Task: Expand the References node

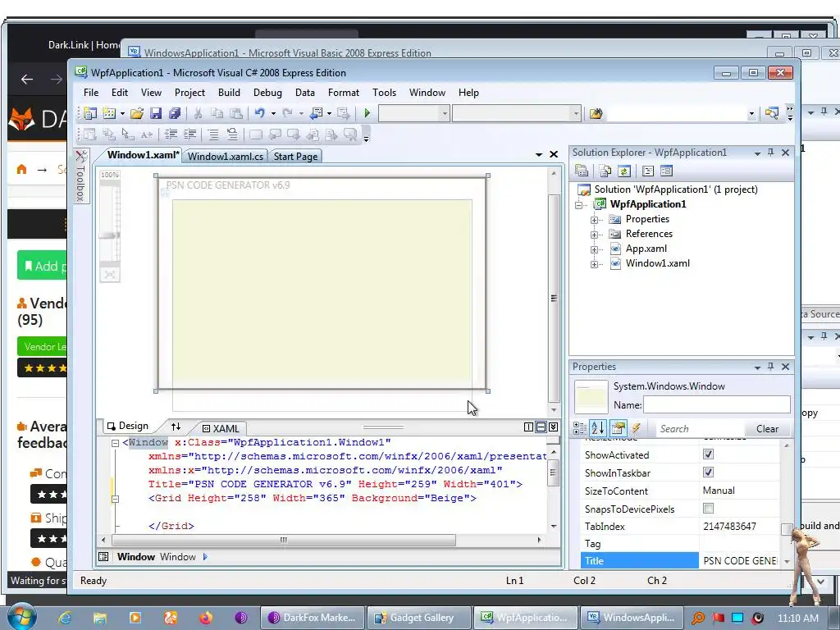Action: click(594, 235)
